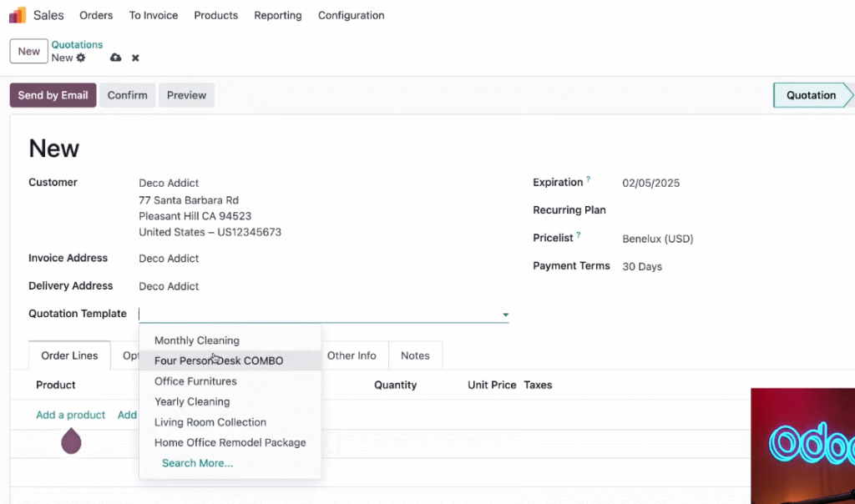Click Send by Email button
Screen dimensions: 855x504
pos(53,95)
